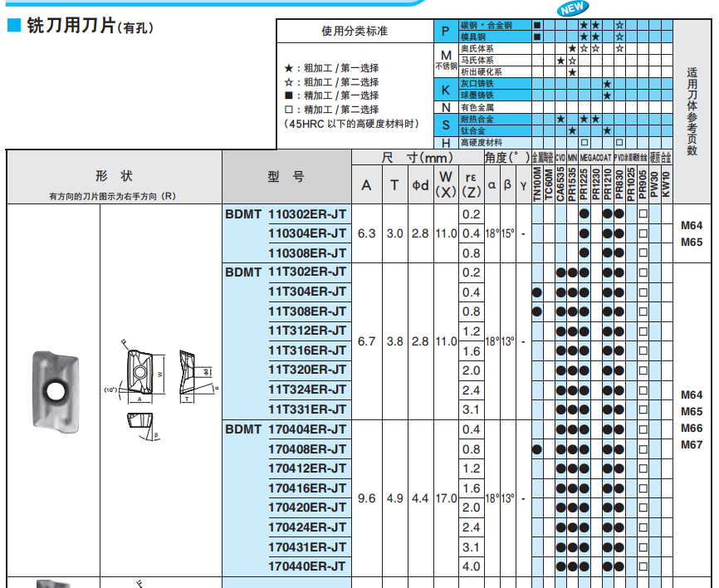Image resolution: width=719 pixels, height=588 pixels.
Task: Click the ★ symbol in the 耐热合金 row
Action: coord(560,118)
